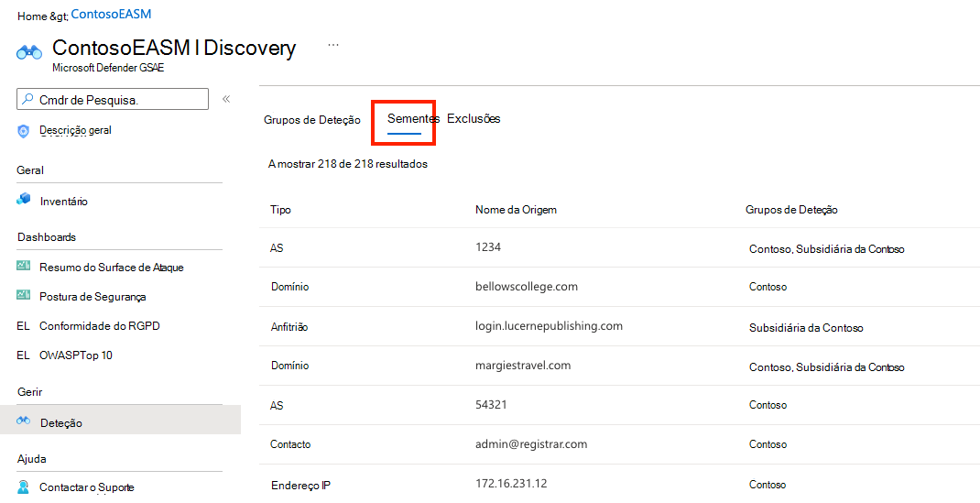The image size is (980, 503).
Task: Click margiestravel.com in the table
Action: point(522,365)
